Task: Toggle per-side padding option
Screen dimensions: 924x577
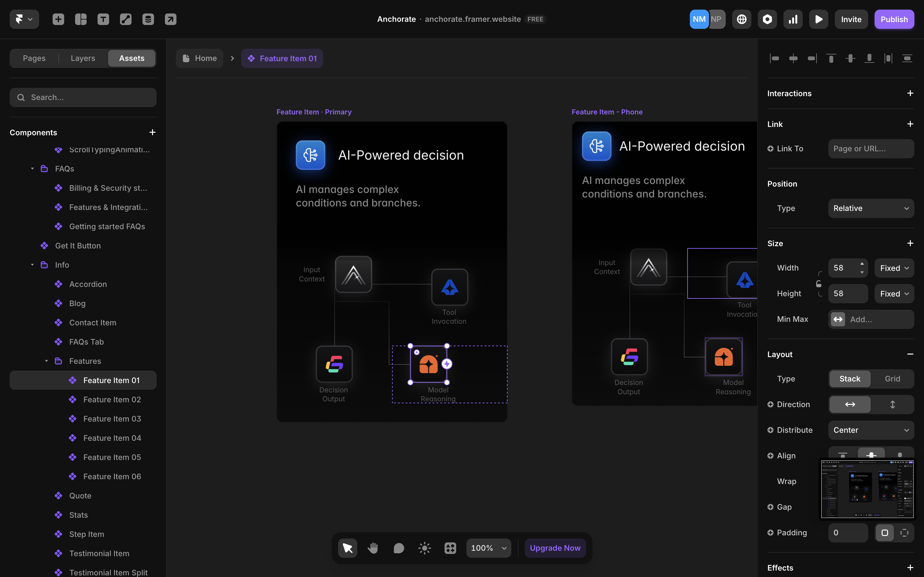Action: click(904, 533)
